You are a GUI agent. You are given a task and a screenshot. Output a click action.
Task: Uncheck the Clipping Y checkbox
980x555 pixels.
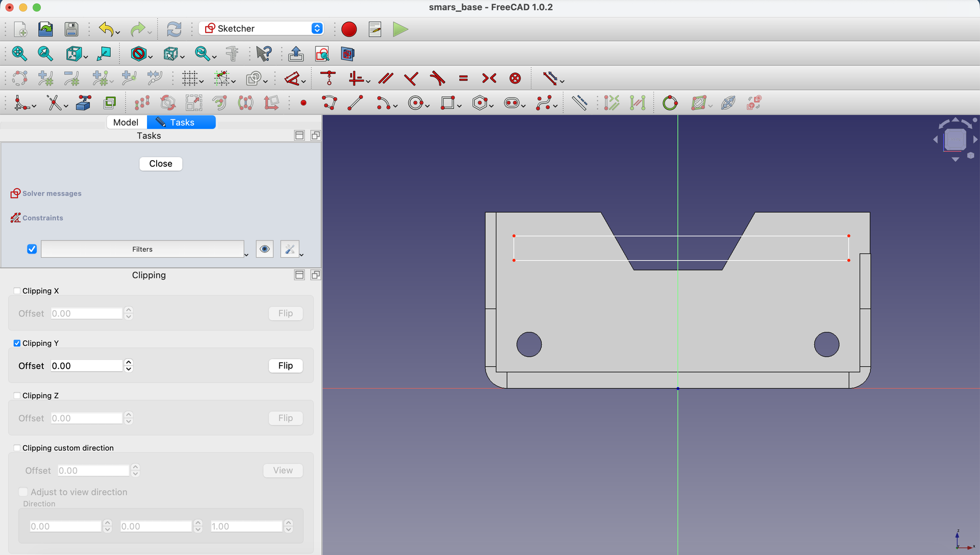tap(17, 343)
